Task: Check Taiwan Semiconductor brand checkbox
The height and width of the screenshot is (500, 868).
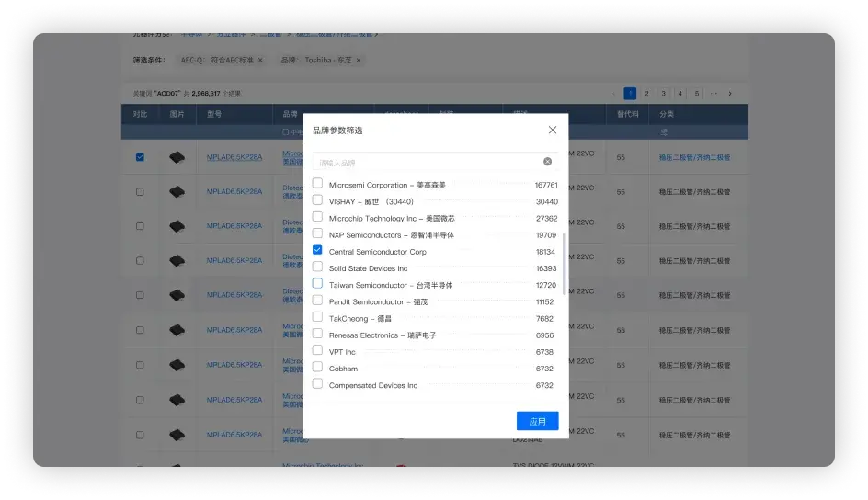Action: [317, 283]
